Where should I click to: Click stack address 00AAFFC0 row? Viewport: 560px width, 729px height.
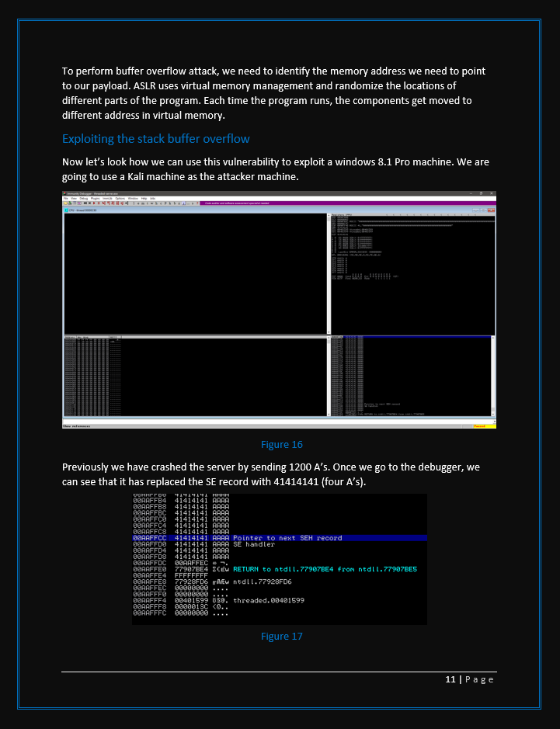pyautogui.click(x=280, y=519)
